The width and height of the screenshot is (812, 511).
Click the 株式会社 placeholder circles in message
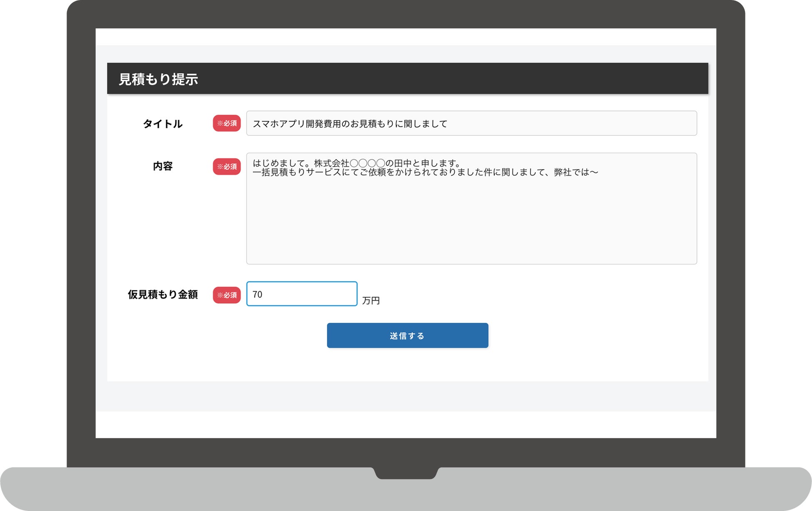tap(367, 163)
